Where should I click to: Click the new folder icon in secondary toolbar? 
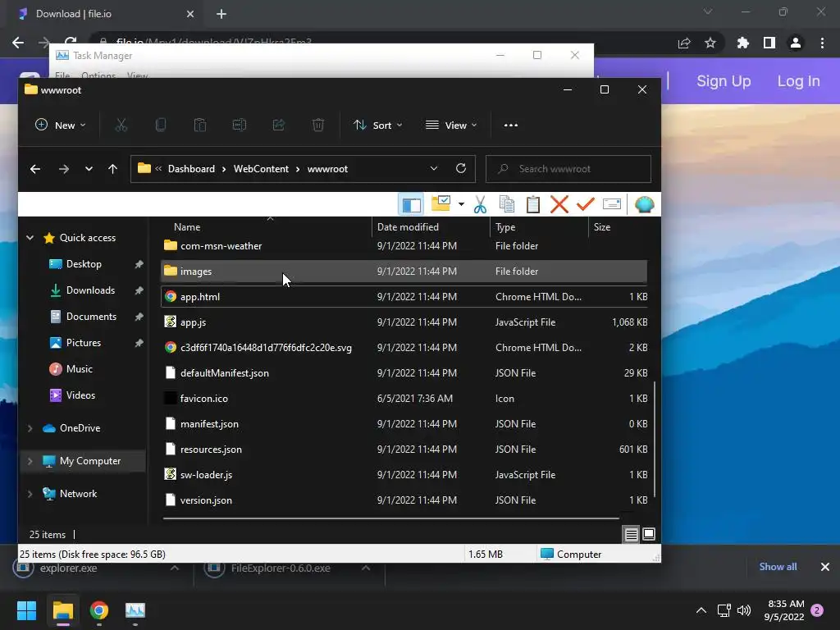(x=441, y=203)
